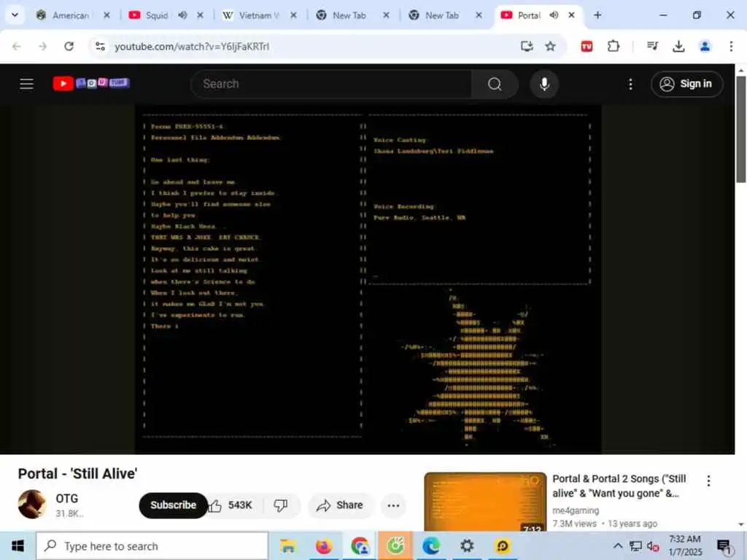
Task: Open a new browser tab
Action: 597,15
